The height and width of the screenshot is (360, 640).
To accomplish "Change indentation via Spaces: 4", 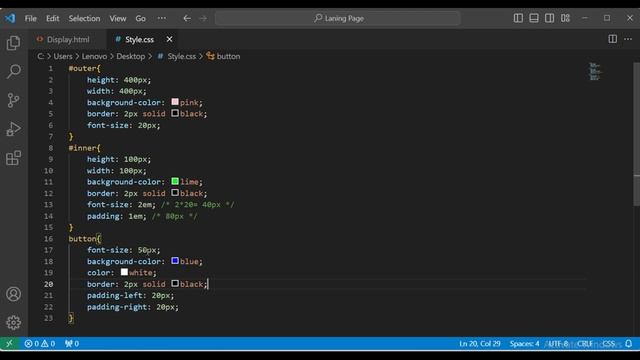I will tap(524, 344).
